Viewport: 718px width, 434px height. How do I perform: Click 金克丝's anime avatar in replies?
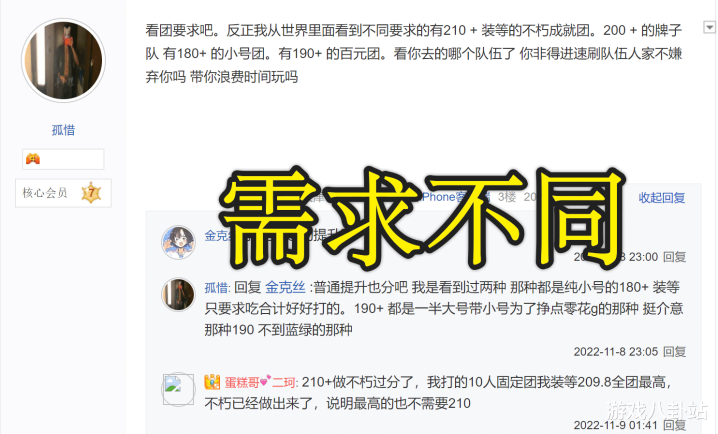pos(178,242)
